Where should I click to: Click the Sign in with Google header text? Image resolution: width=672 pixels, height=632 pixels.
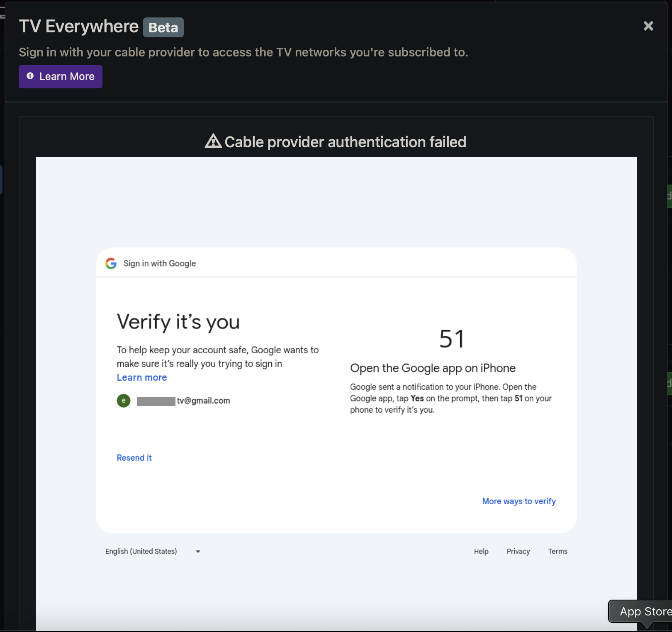coord(160,263)
